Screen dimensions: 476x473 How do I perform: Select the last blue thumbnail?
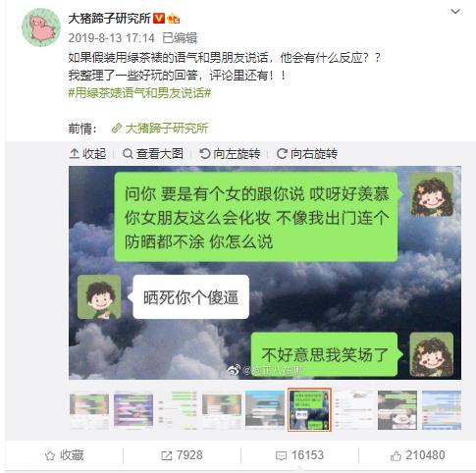tap(442, 410)
